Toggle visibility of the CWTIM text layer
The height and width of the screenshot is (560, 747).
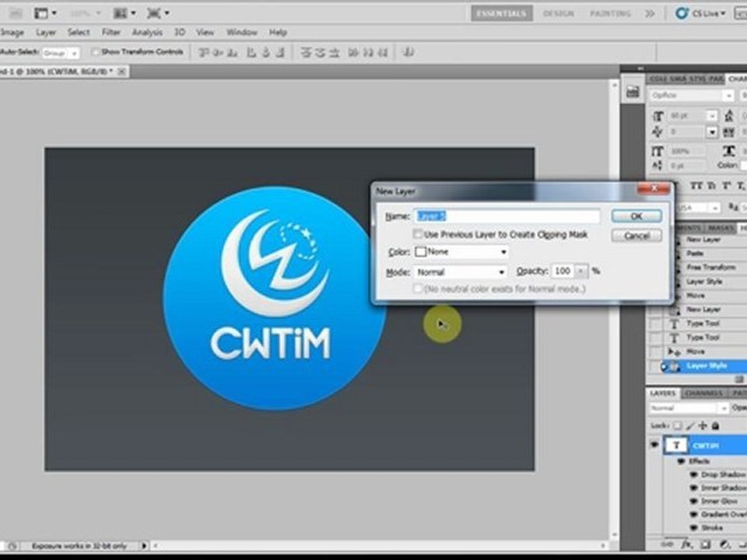coord(654,445)
